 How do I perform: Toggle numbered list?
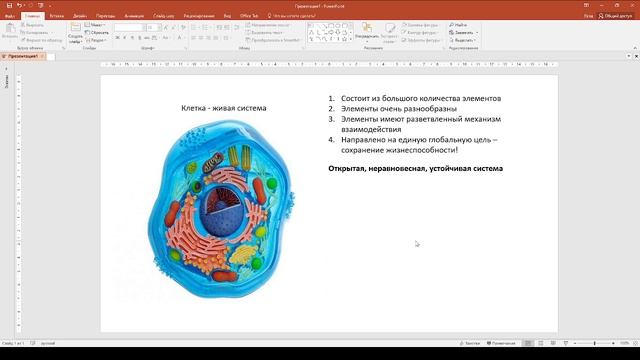point(206,27)
